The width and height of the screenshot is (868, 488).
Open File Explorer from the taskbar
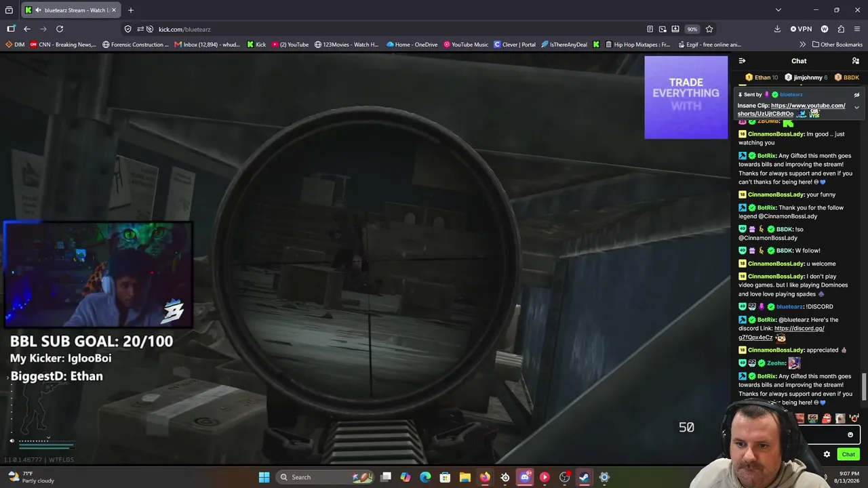pyautogui.click(x=465, y=477)
